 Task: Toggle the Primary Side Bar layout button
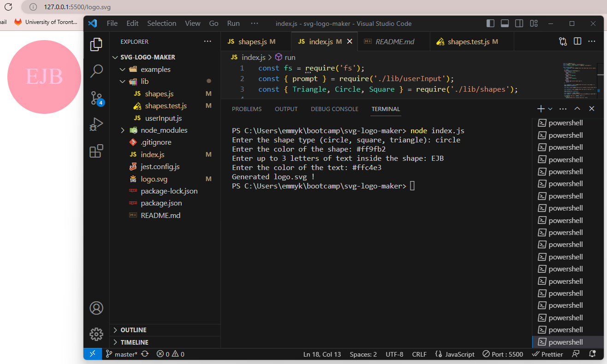[x=491, y=23]
